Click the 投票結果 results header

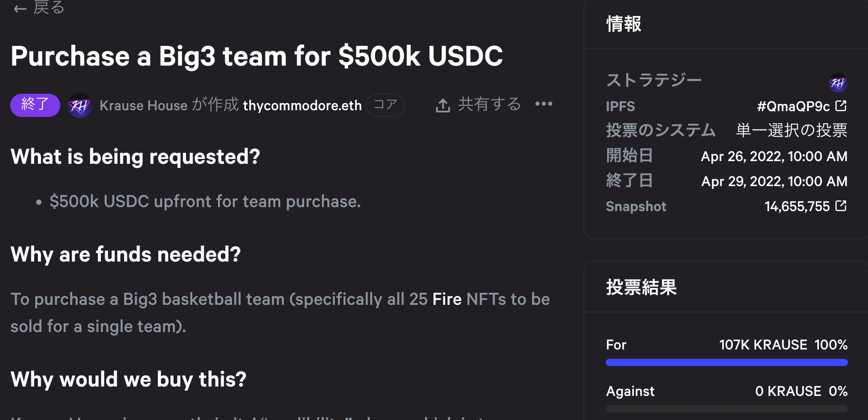(641, 287)
